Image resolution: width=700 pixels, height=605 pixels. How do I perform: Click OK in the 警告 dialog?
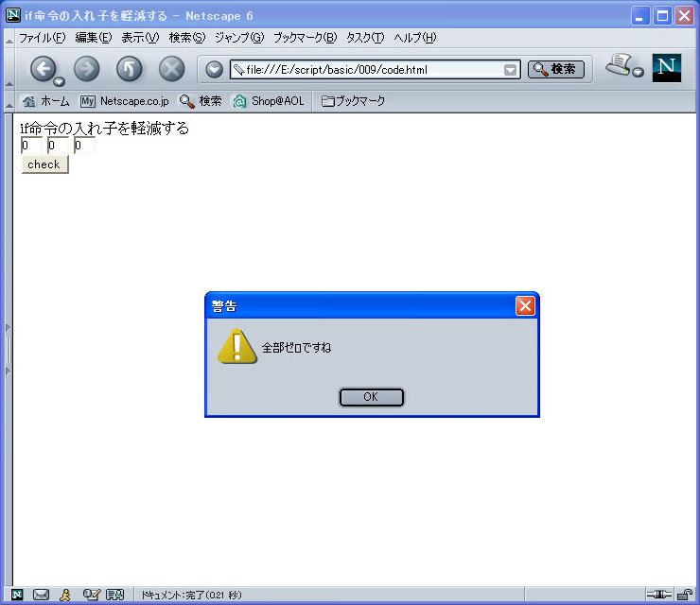click(372, 397)
